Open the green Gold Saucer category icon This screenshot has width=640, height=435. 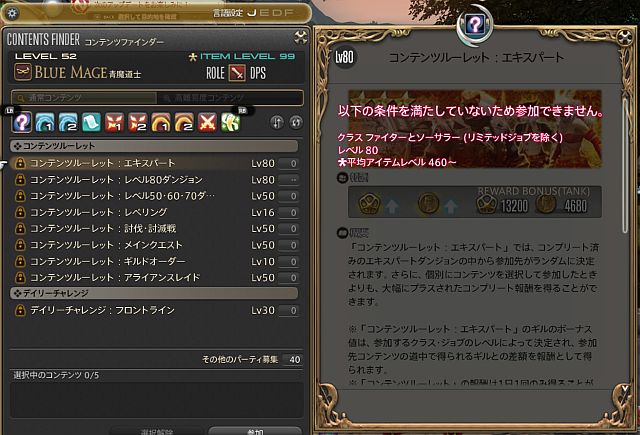[231, 122]
